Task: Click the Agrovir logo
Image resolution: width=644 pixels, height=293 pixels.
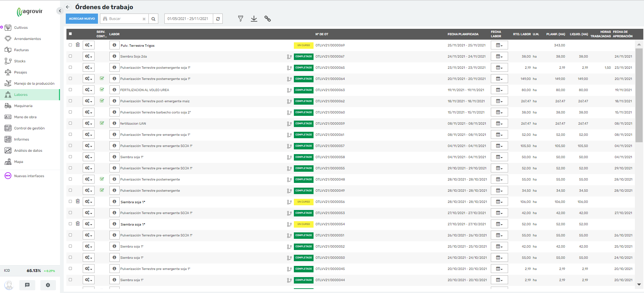Action: 30,12
